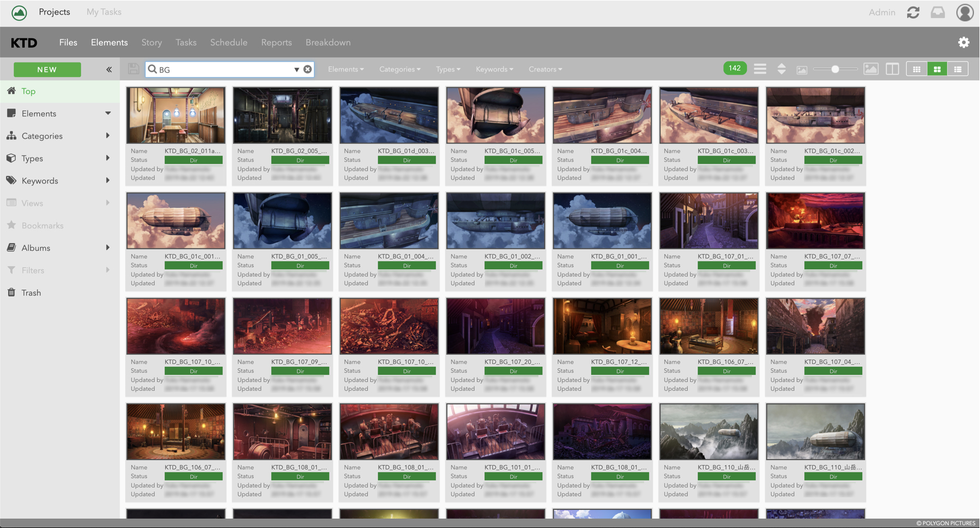Click the save search floppy icon

click(x=133, y=69)
